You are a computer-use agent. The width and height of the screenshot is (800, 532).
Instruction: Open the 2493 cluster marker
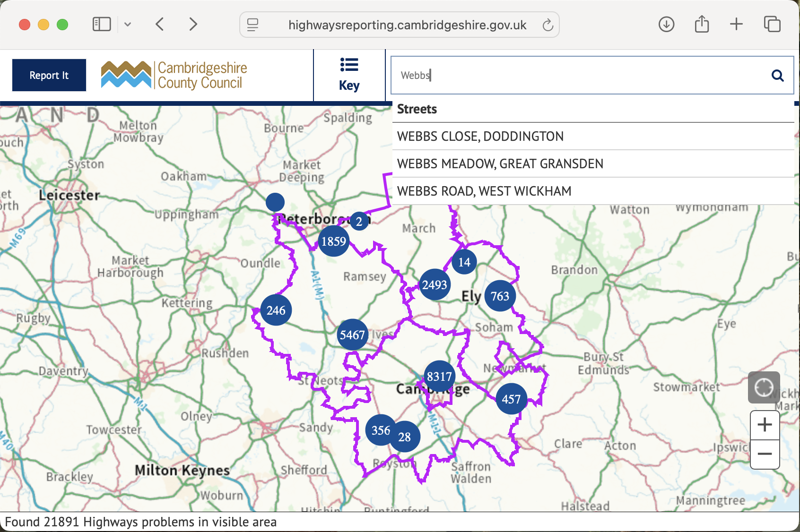(435, 285)
